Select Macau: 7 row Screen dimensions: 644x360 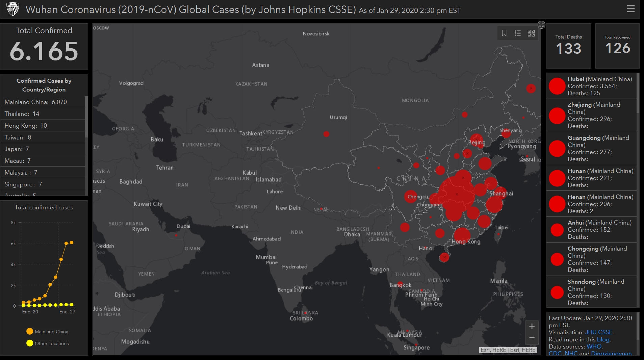[43, 161]
